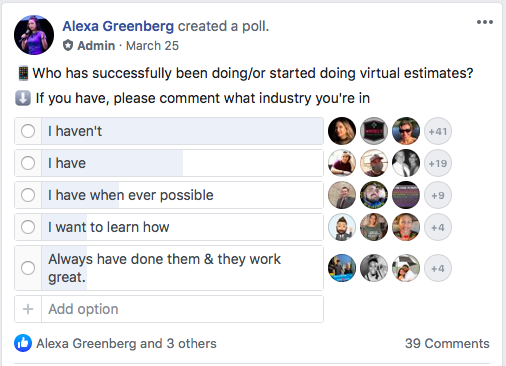
Task: Expand the +41 more voters list
Action: (438, 131)
